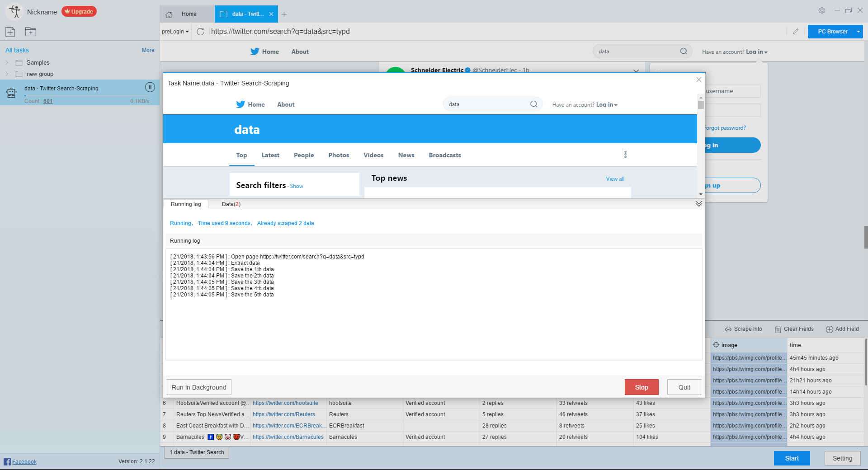The width and height of the screenshot is (868, 470).
Task: Click the Facebook icon in status bar
Action: [x=7, y=461]
